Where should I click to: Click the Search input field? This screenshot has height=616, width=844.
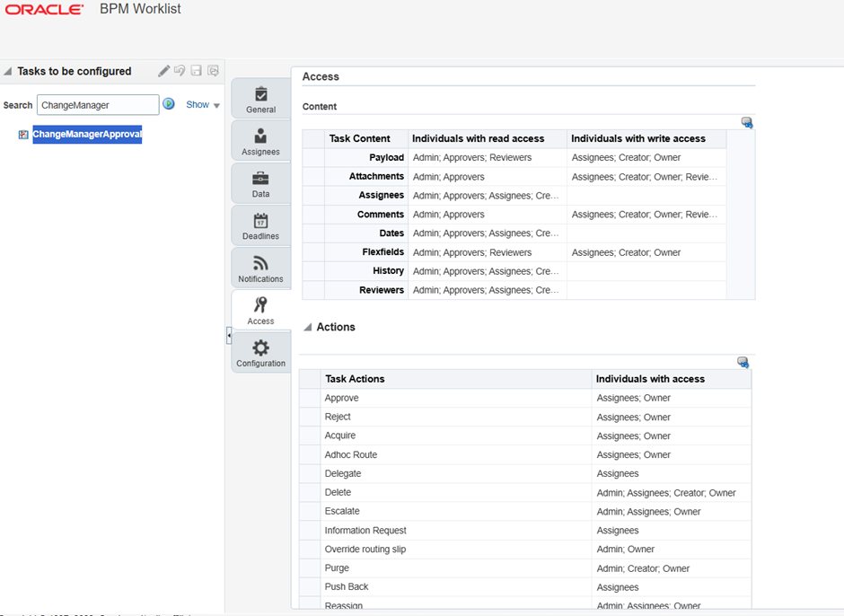pyautogui.click(x=98, y=104)
